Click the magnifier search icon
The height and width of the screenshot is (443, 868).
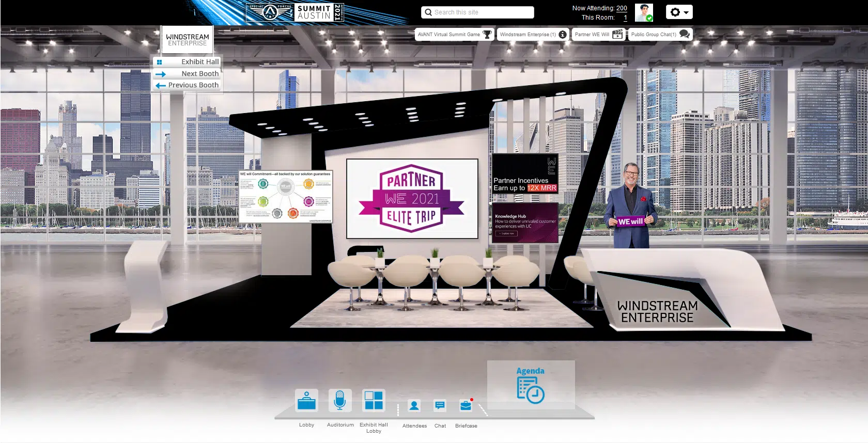(428, 12)
